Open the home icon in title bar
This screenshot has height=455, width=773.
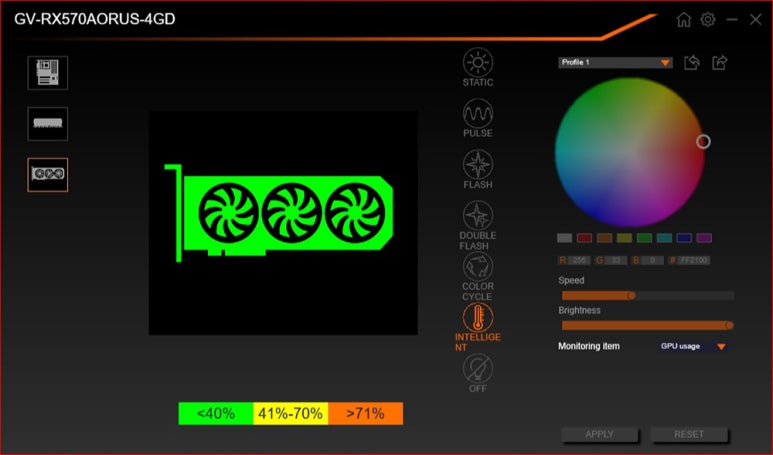pos(684,19)
